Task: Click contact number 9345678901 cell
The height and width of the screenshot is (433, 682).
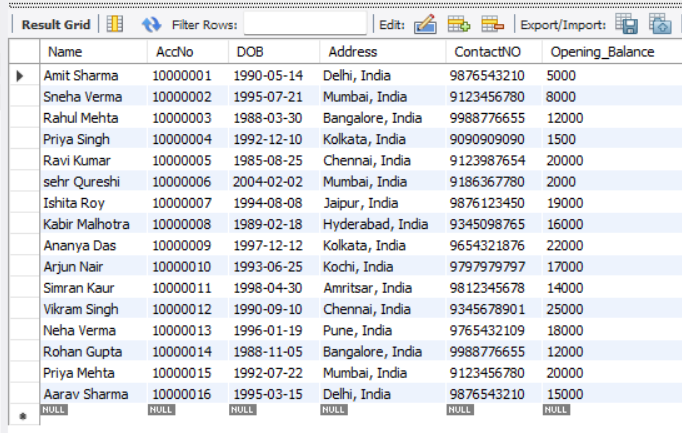Action: point(494,309)
